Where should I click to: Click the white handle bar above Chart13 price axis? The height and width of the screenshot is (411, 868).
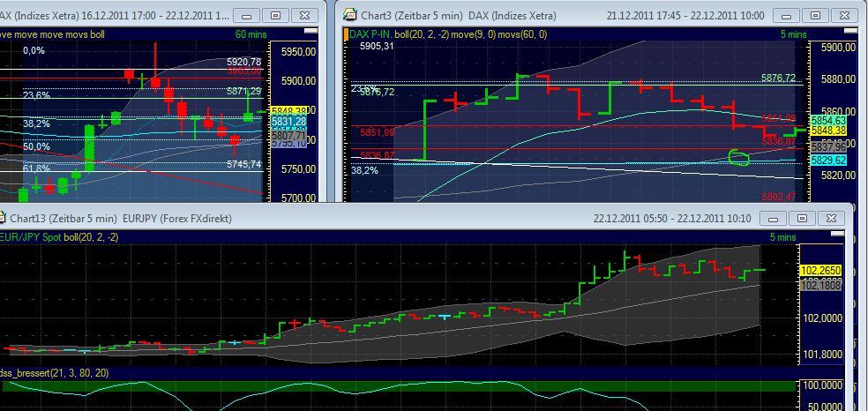tap(839, 234)
